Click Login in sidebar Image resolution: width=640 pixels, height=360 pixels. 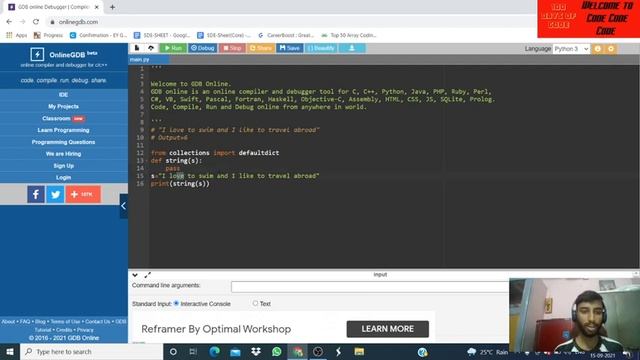click(63, 178)
